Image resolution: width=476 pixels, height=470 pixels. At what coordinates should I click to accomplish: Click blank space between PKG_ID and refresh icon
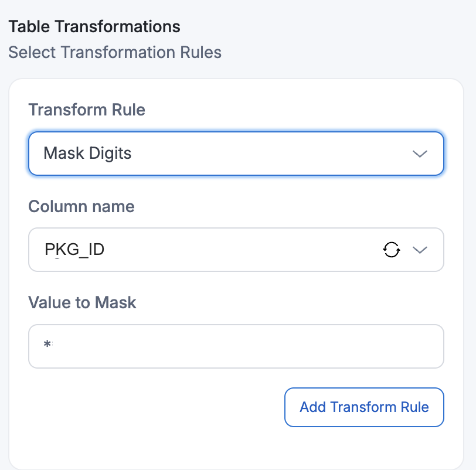[246, 250]
